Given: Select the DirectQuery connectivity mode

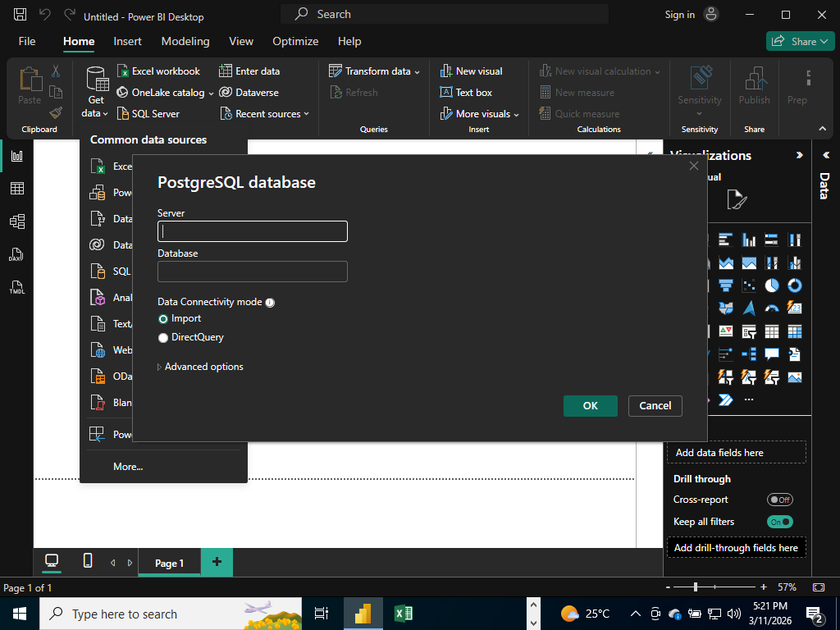Looking at the screenshot, I should point(163,338).
